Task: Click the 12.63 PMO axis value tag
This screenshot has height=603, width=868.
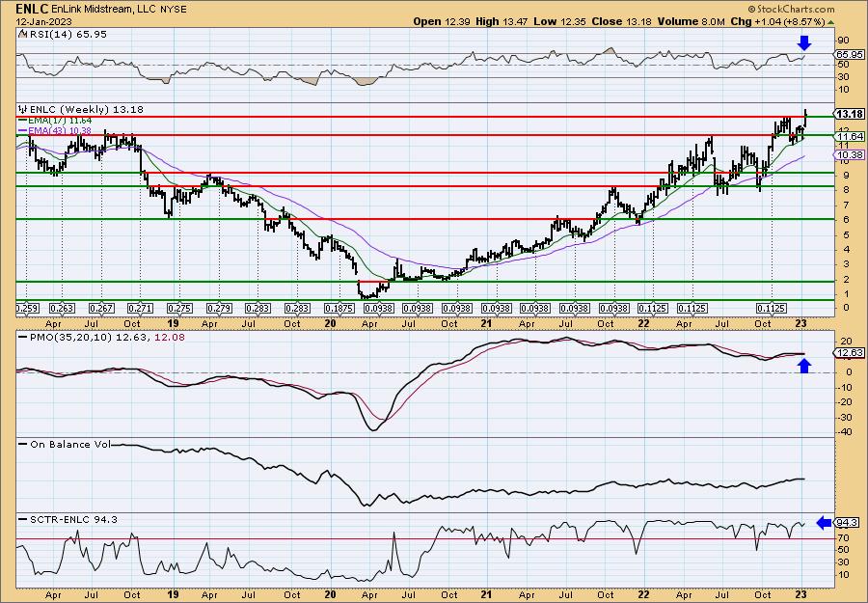Action: pos(849,353)
